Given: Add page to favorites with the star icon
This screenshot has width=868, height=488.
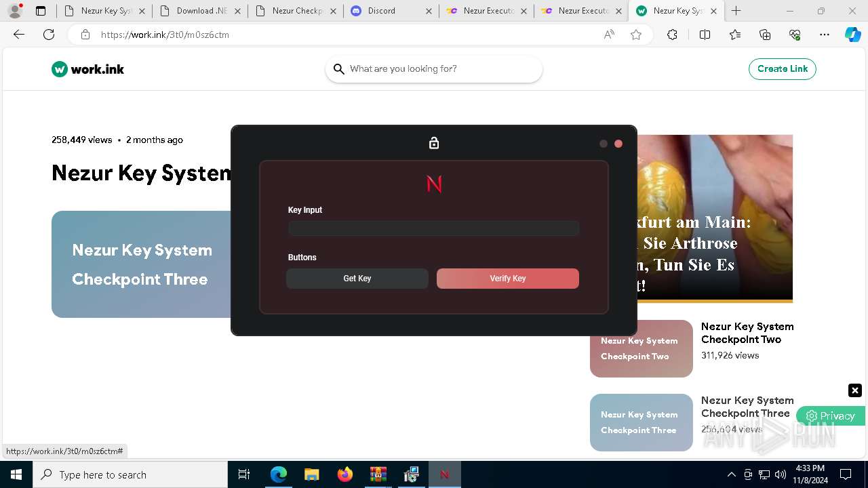Looking at the screenshot, I should (636, 35).
